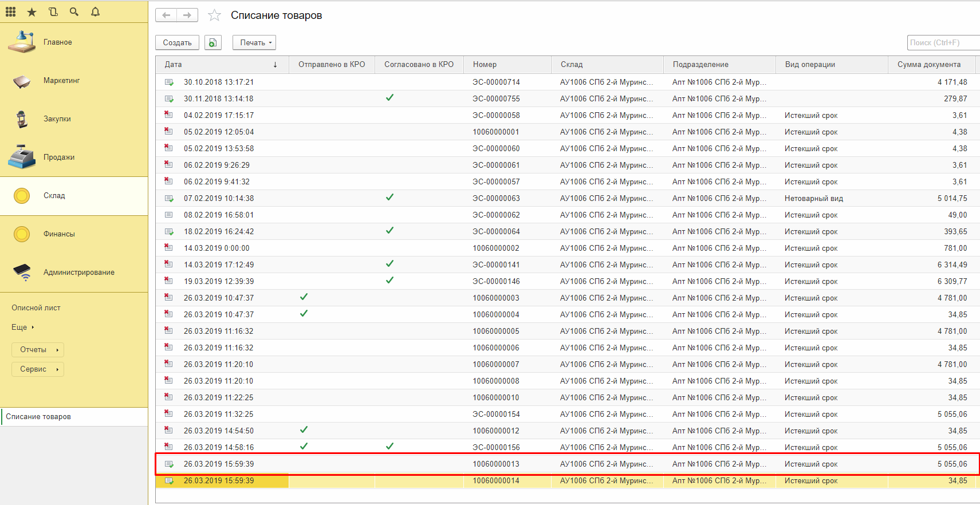Image resolution: width=980 pixels, height=505 pixels.
Task: Expand the Сервис dropdown
Action: (38, 369)
